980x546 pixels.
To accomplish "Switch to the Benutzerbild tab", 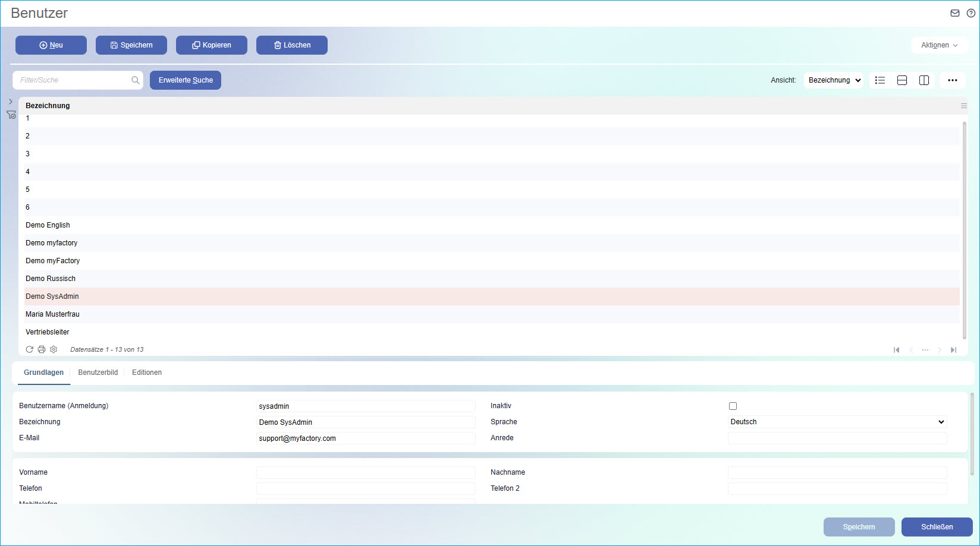I will (98, 373).
